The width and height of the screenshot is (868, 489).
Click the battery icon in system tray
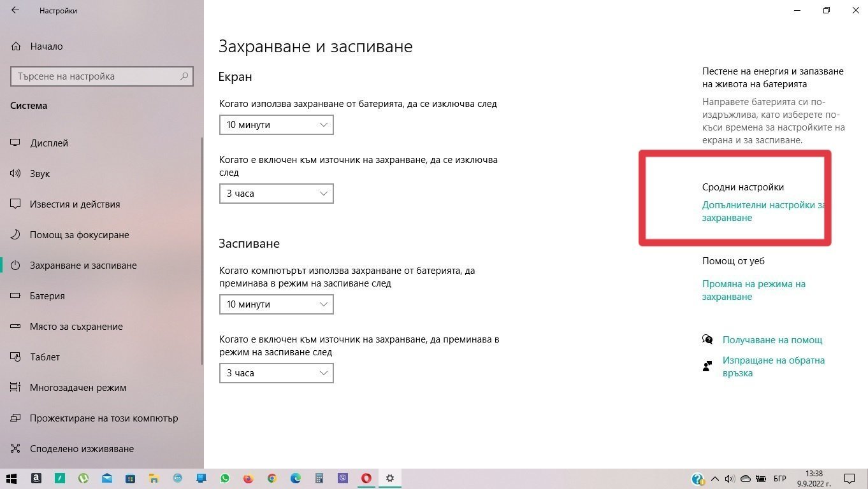760,478
